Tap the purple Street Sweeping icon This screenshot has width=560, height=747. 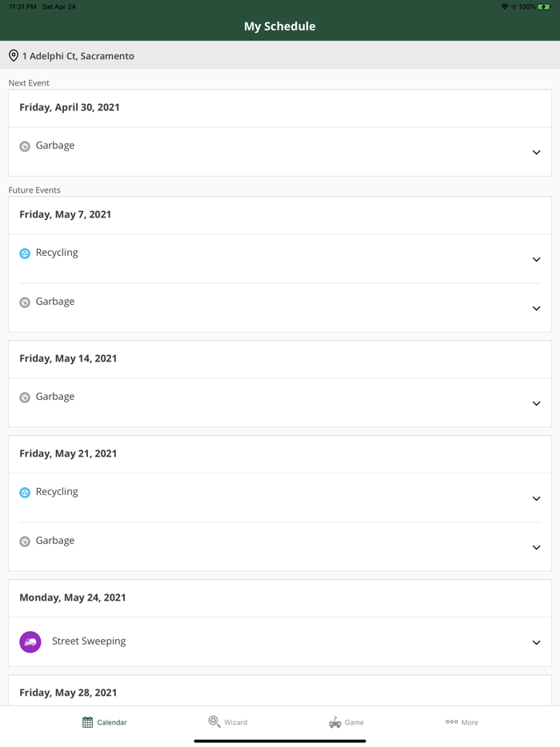pyautogui.click(x=30, y=641)
